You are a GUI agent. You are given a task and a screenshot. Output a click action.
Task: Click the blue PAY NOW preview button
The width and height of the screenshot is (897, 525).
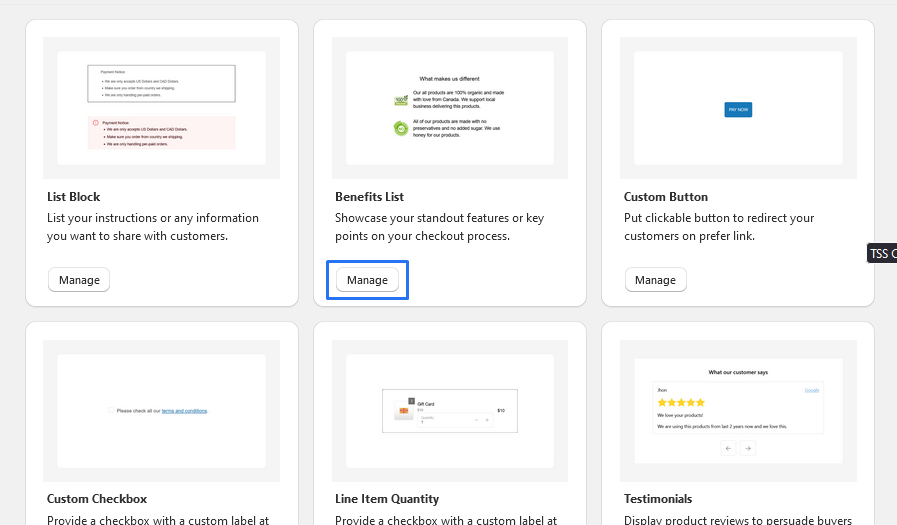coord(738,108)
